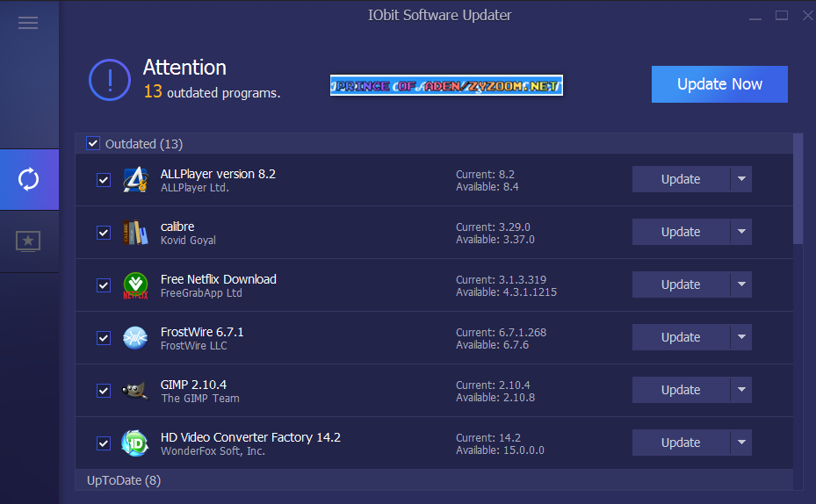This screenshot has width=816, height=504.
Task: Uncheck the ALLPlayer version 8.2 checkbox
Action: click(x=104, y=180)
